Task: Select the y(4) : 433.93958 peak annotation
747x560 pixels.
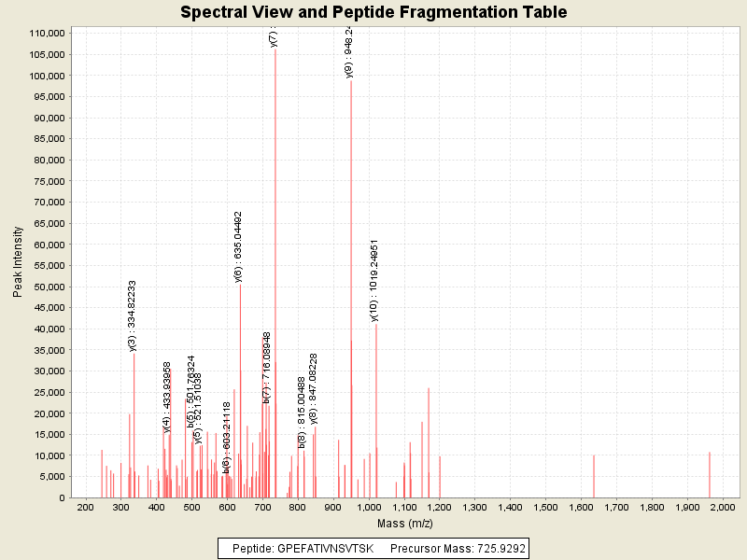Action: (167, 398)
